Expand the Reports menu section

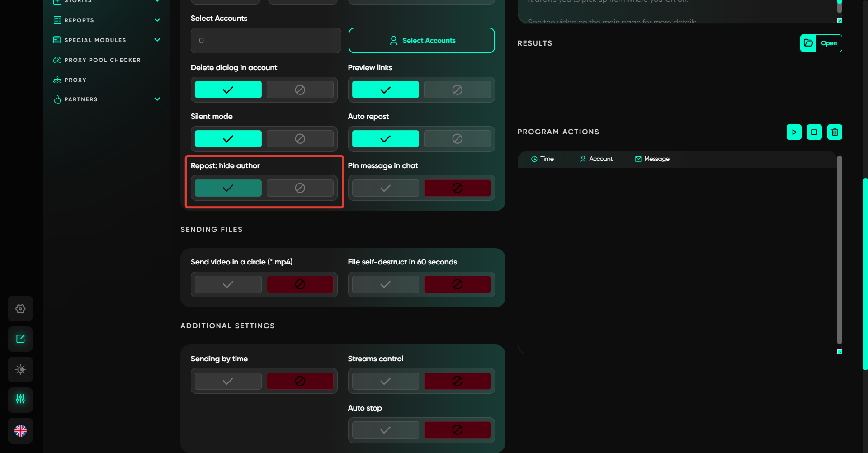[157, 20]
